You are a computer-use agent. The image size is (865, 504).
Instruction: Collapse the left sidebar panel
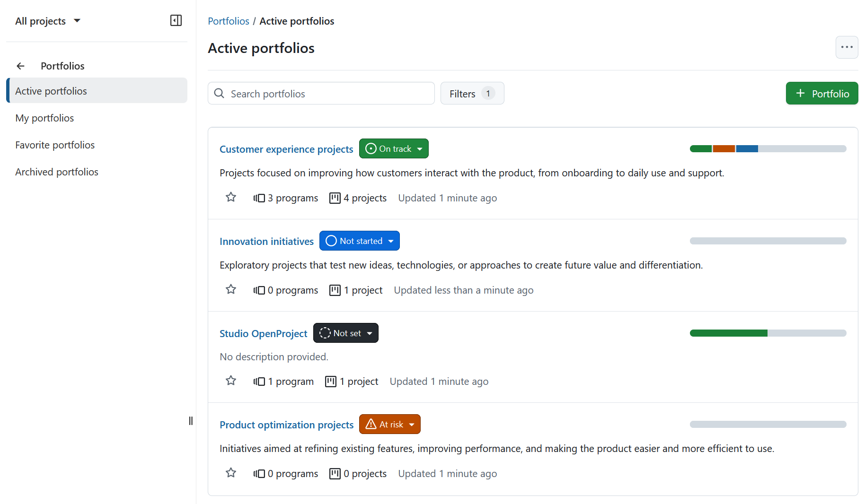click(176, 20)
